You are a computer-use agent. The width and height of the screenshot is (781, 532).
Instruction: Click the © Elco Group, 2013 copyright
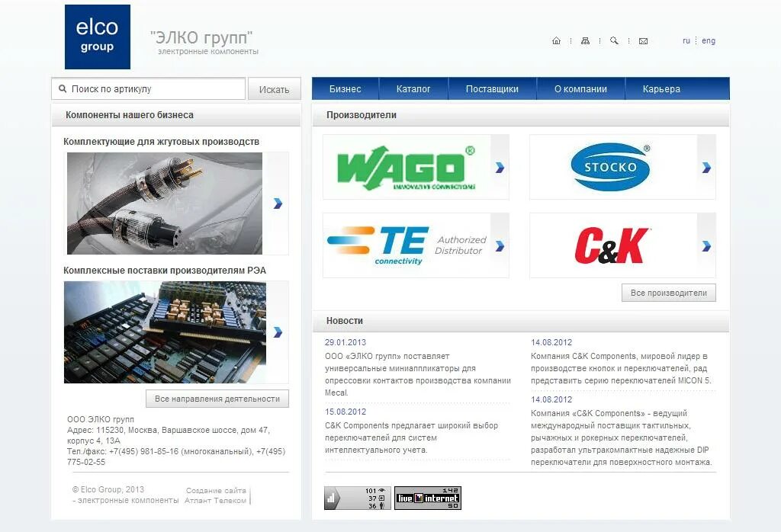click(108, 489)
